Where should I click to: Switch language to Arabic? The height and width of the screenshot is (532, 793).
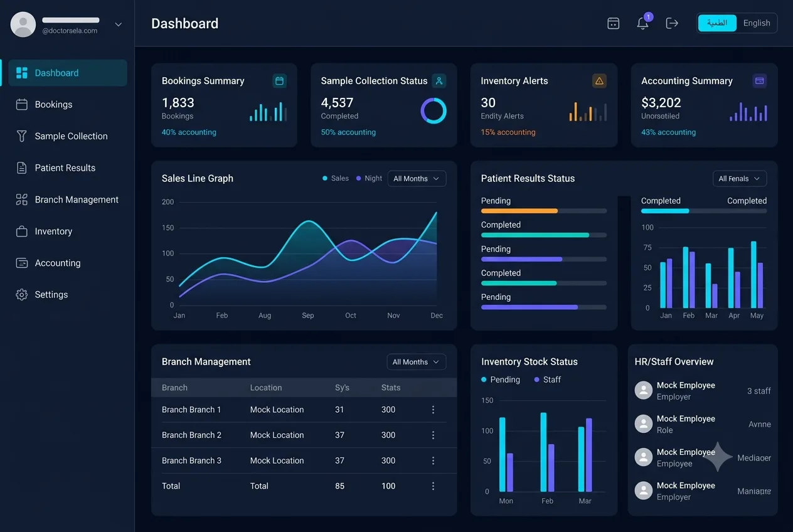(717, 23)
